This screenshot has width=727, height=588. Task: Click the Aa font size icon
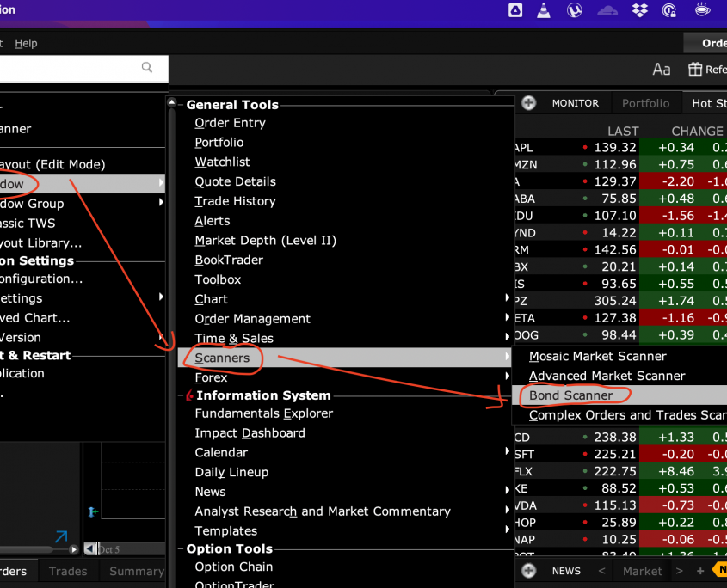pos(661,70)
